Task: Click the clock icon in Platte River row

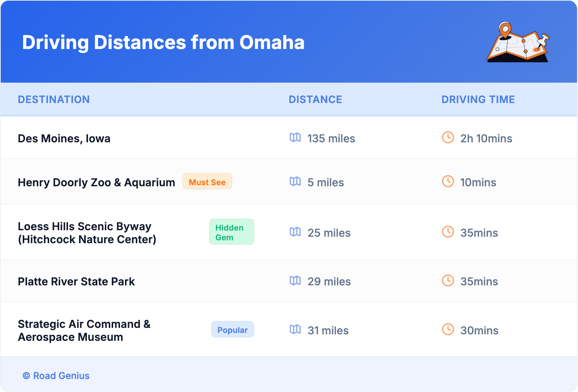Action: [448, 281]
